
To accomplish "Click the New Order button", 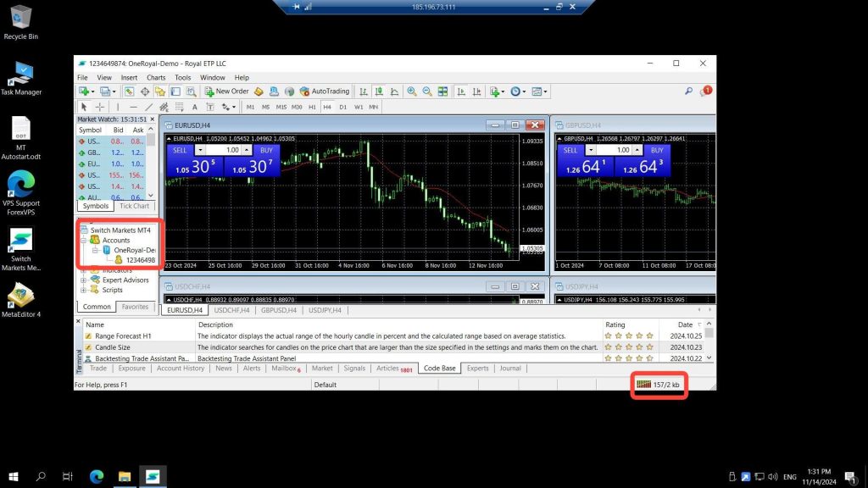I will pyautogui.click(x=227, y=91).
